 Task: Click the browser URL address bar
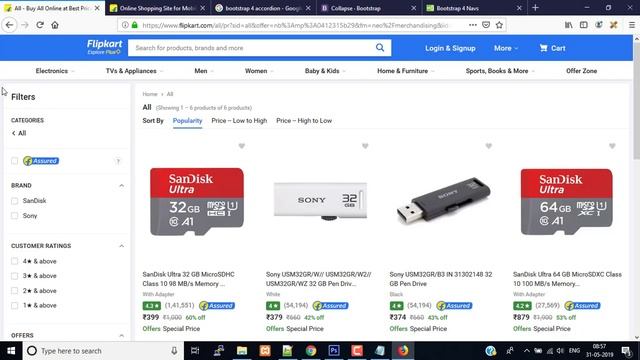coord(295,25)
